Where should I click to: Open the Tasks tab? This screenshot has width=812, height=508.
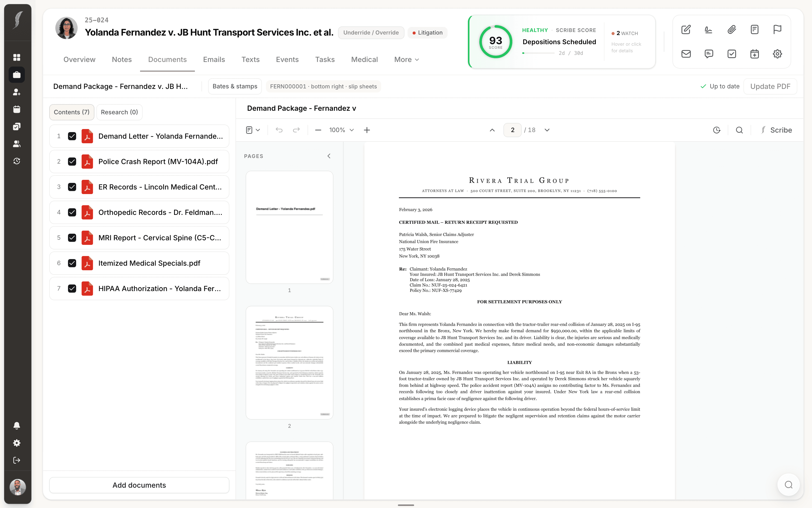(325, 59)
